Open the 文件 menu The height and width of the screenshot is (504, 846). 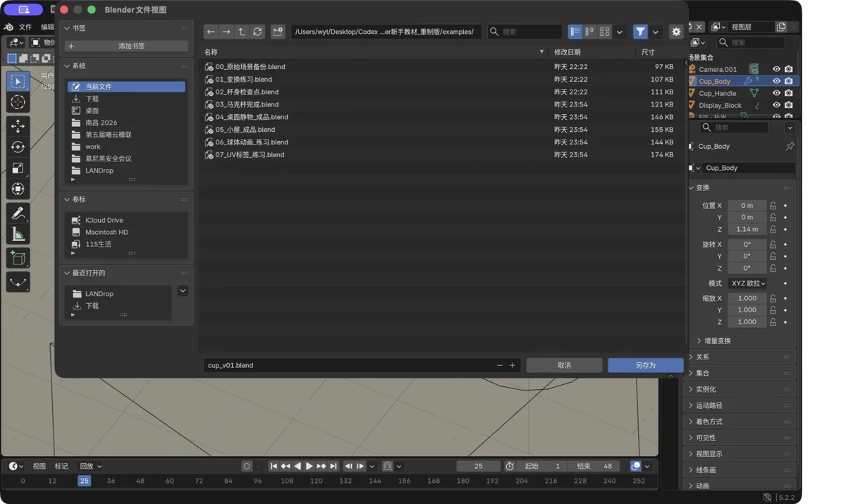[x=25, y=27]
